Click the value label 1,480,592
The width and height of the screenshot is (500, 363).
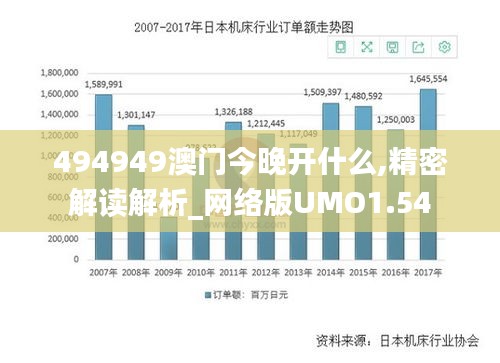[363, 96]
